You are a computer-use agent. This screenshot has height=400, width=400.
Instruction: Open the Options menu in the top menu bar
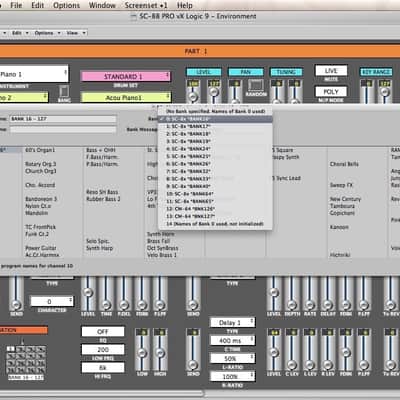pyautogui.click(x=66, y=5)
